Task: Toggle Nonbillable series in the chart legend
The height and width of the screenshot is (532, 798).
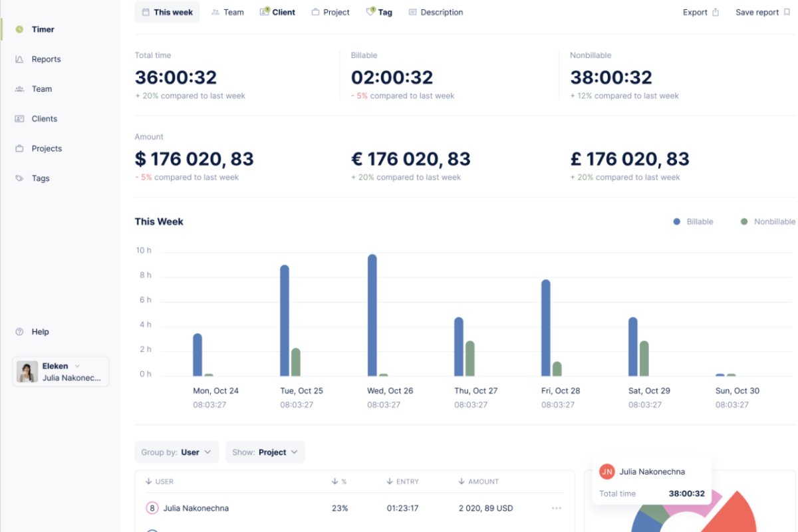Action: pos(774,221)
